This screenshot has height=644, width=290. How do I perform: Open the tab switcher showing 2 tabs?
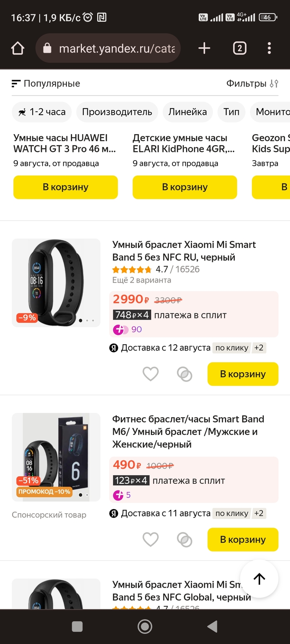pyautogui.click(x=239, y=48)
